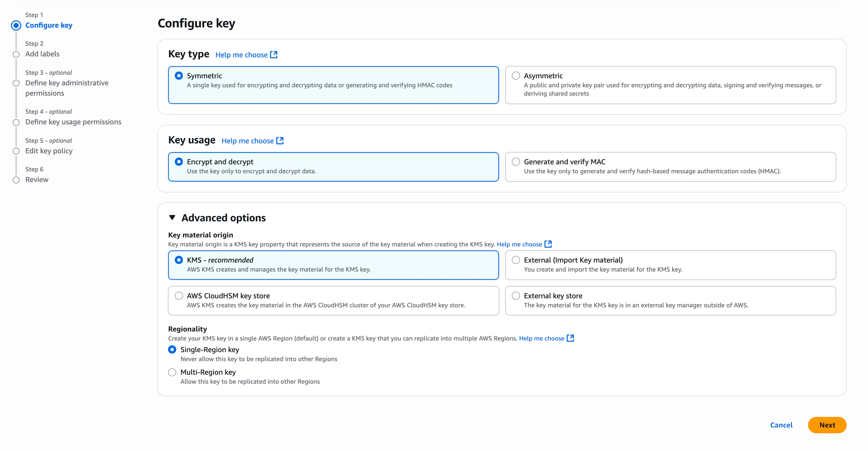Image resolution: width=868 pixels, height=451 pixels.
Task: Go to Step 2 Add labels
Action: pyautogui.click(x=43, y=54)
